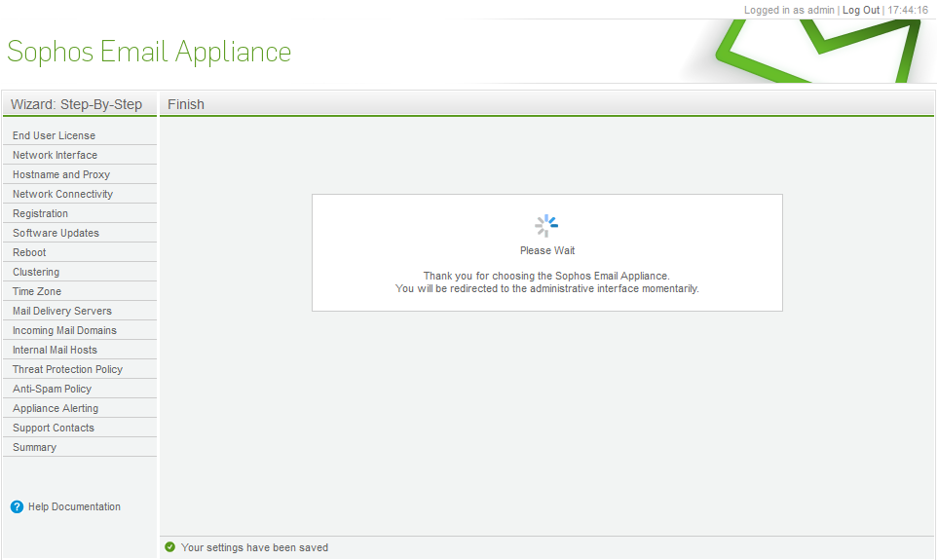
Task: Click the Finish panel heading
Action: point(186,104)
